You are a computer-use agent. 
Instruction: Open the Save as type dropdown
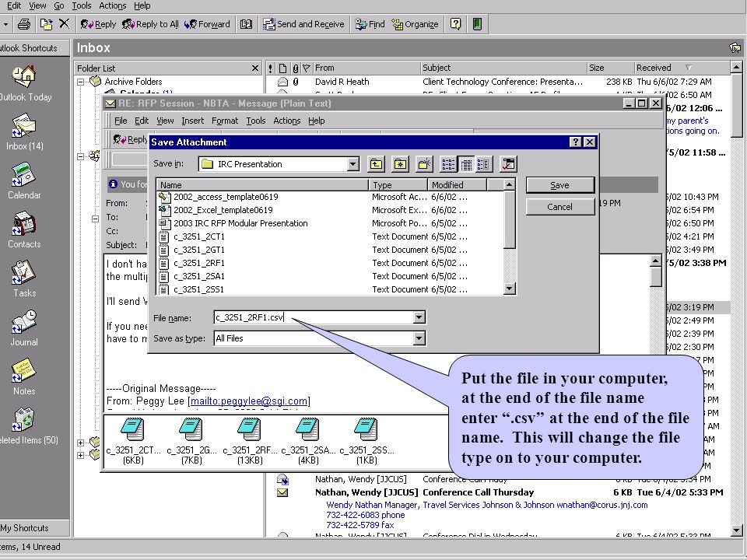[x=419, y=338]
